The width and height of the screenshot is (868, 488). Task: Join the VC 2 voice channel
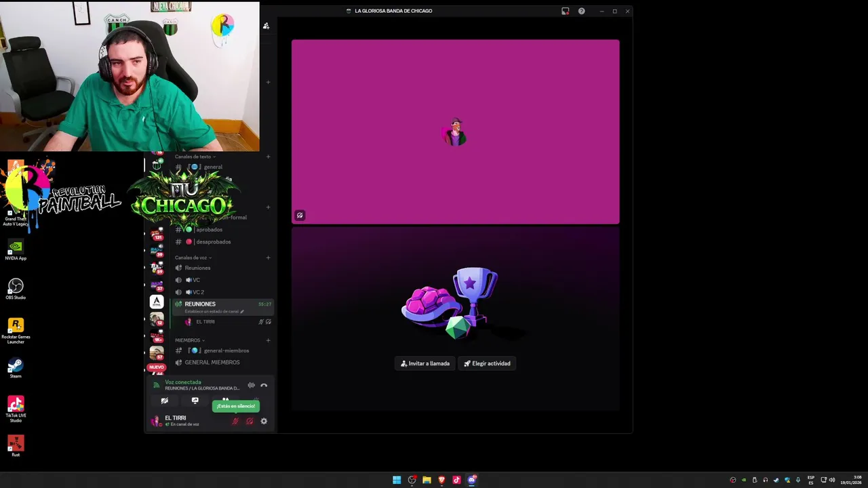point(223,292)
